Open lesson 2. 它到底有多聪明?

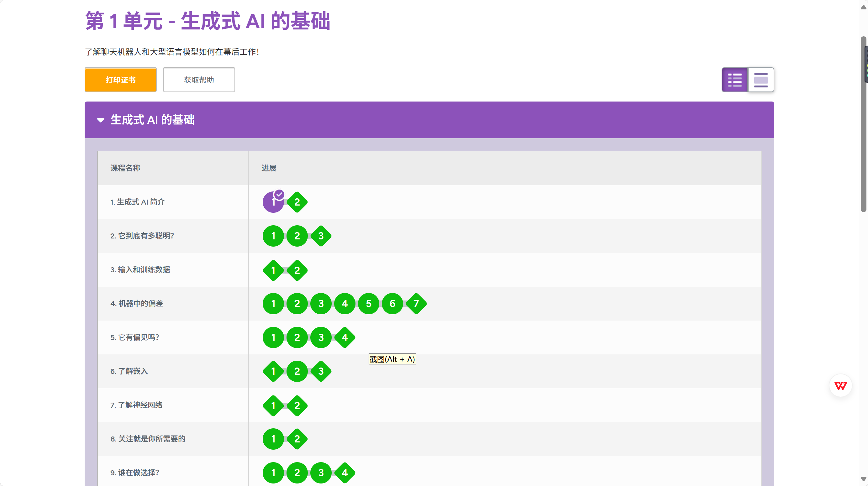142,236
